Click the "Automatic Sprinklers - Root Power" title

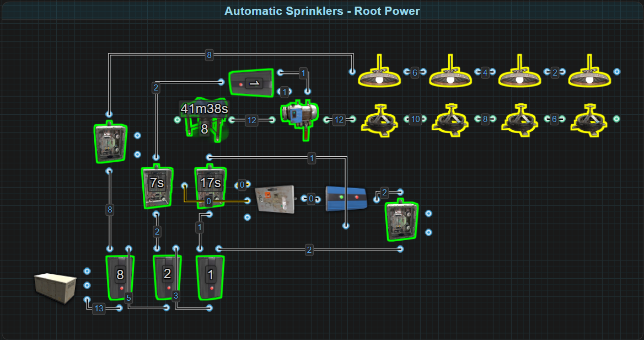pyautogui.click(x=322, y=11)
